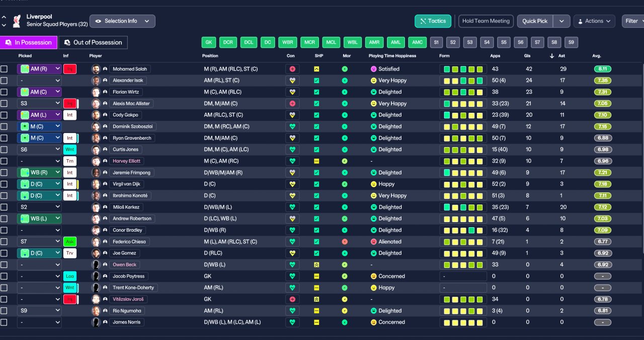Click the Hold Team Meeting button

pyautogui.click(x=486, y=21)
